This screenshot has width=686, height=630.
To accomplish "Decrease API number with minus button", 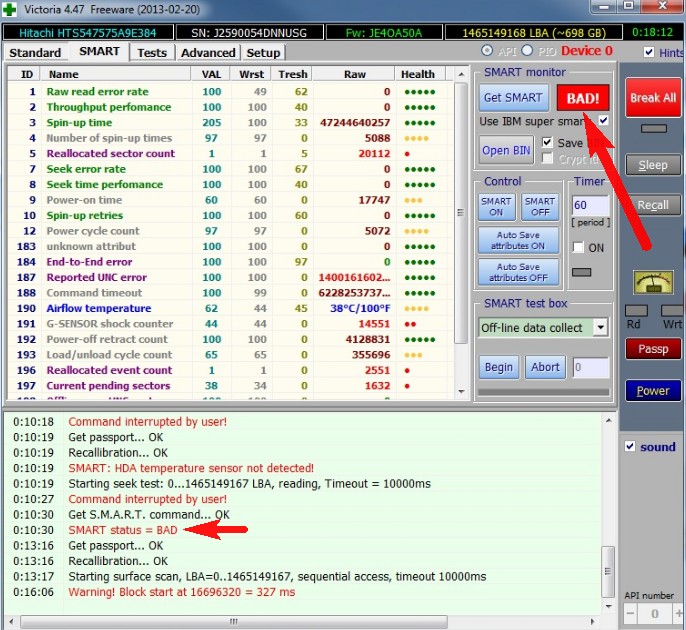I will (x=631, y=613).
